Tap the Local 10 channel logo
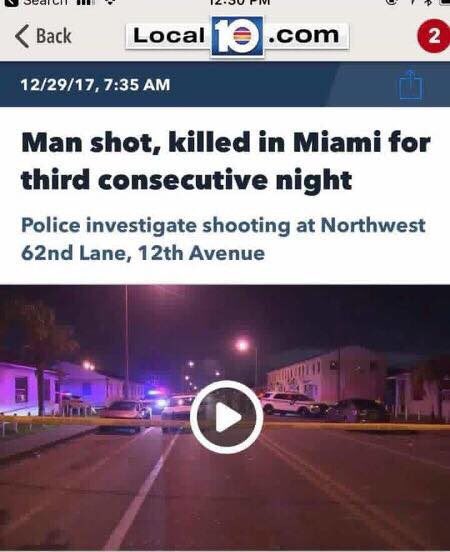This screenshot has width=450, height=552. [237, 36]
